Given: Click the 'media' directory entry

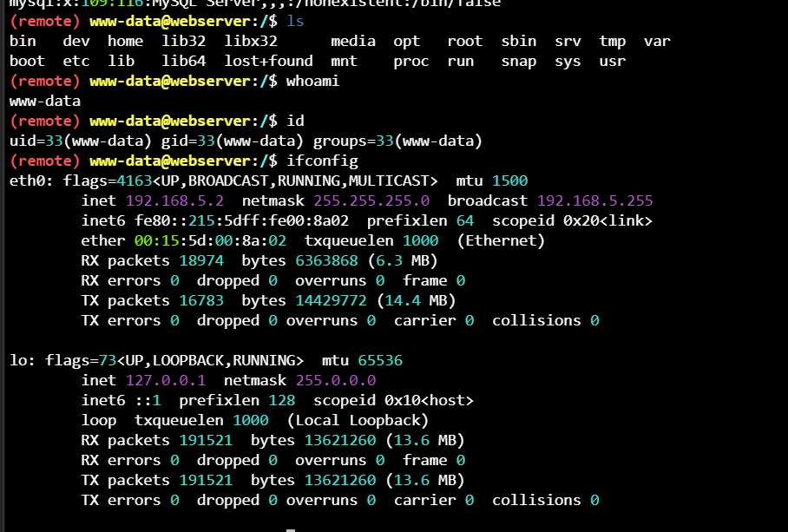Looking at the screenshot, I should (x=353, y=41).
